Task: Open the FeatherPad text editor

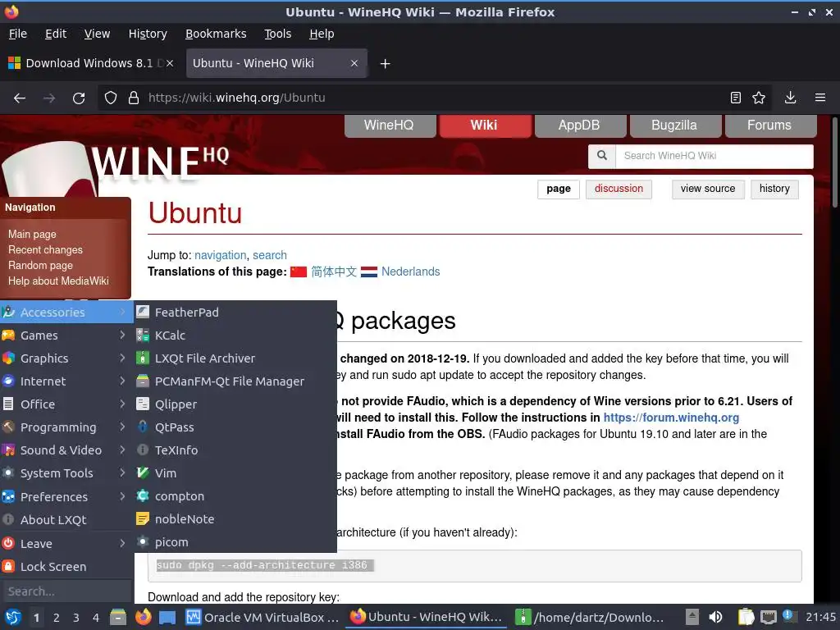Action: (x=235, y=312)
